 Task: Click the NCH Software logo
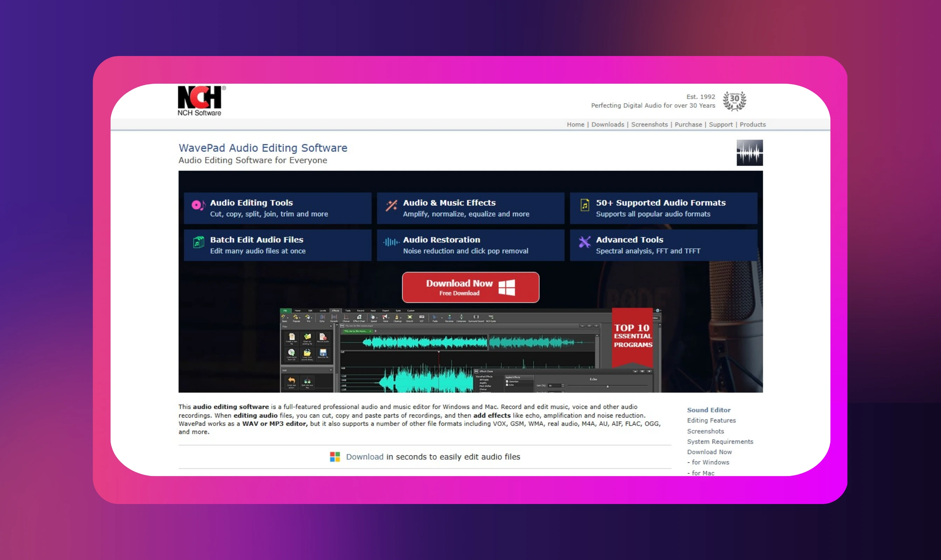202,101
